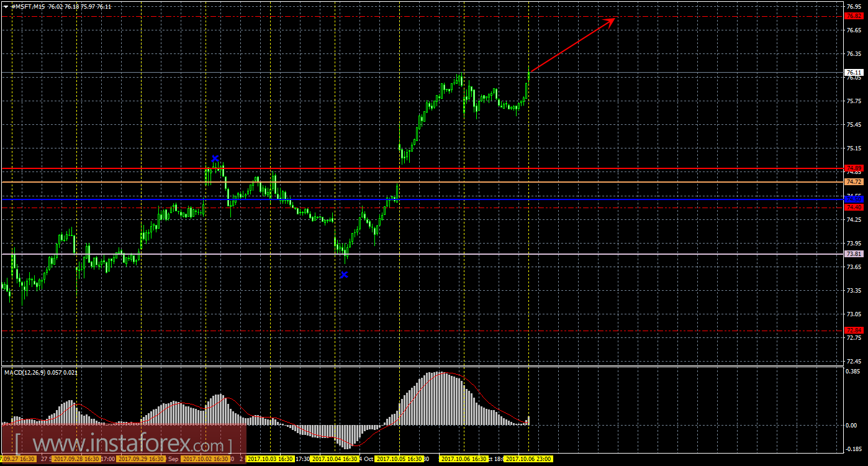Click the 2017.09.29 16:30 date marker
Viewport: 868px width, 466px height.
coord(141,459)
